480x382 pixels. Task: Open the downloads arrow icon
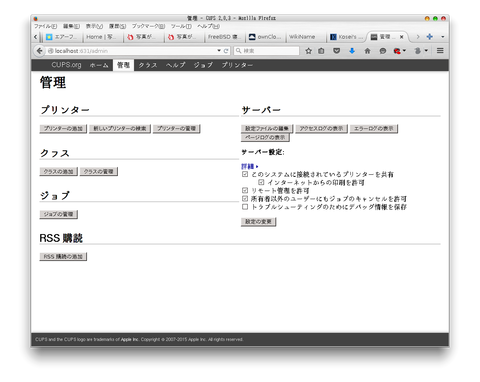[x=352, y=51]
